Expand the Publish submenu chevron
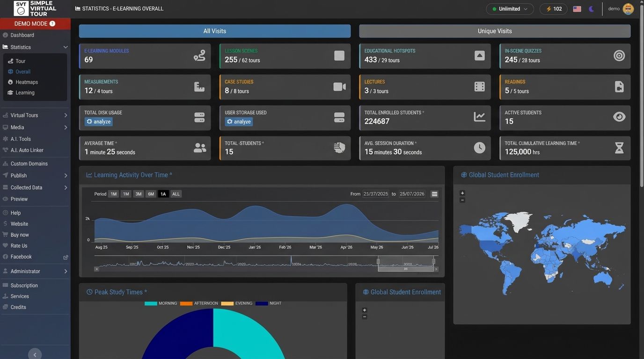644x359 pixels. point(66,176)
